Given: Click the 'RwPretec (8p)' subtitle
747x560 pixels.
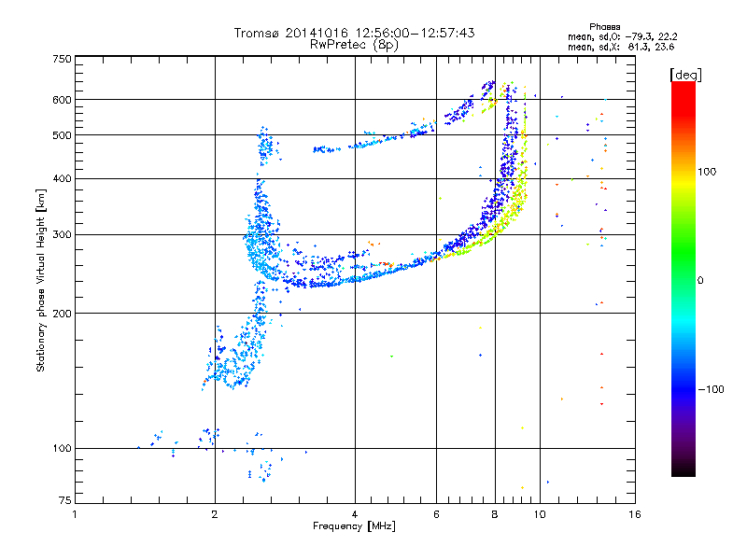Looking at the screenshot, I should click(x=354, y=45).
